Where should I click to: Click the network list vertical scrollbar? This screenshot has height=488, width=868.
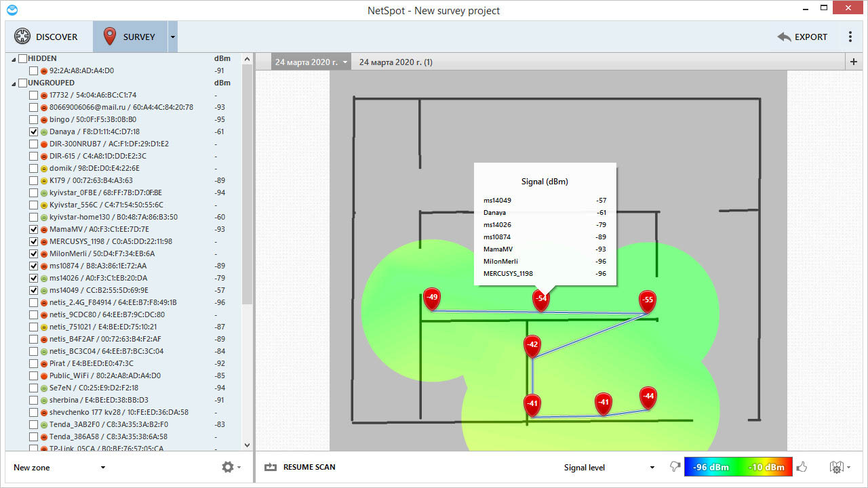pos(247,183)
